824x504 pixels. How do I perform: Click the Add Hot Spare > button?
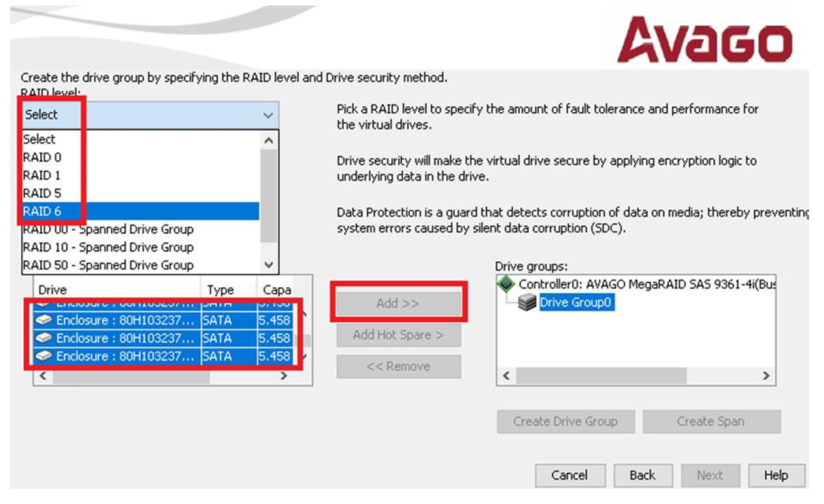(x=399, y=335)
